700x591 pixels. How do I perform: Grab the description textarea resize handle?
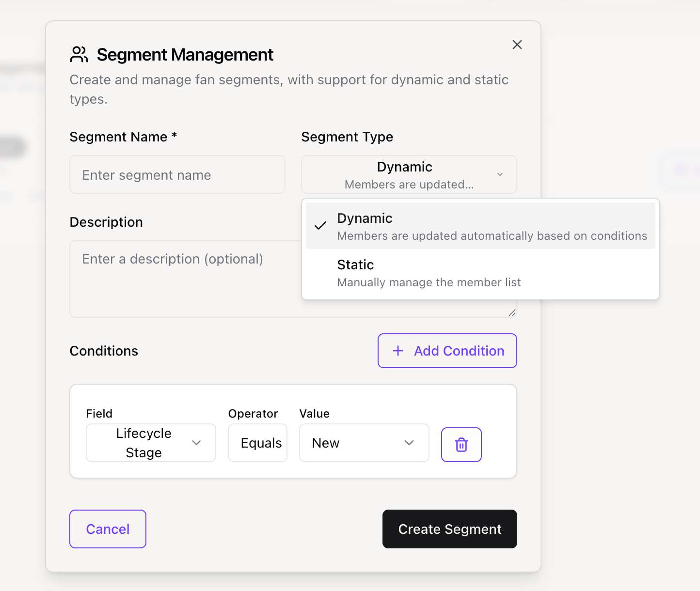click(512, 313)
